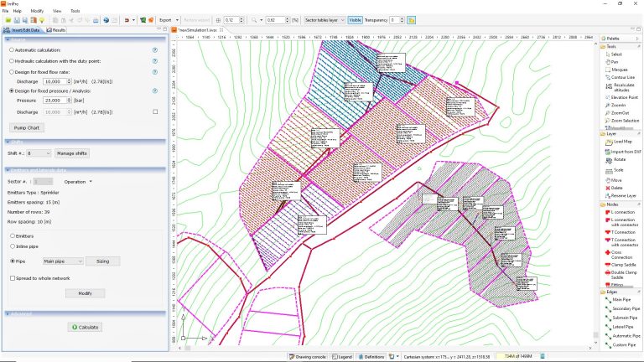Enable Automatic calculation option
Image resolution: width=644 pixels, height=362 pixels.
(10, 50)
